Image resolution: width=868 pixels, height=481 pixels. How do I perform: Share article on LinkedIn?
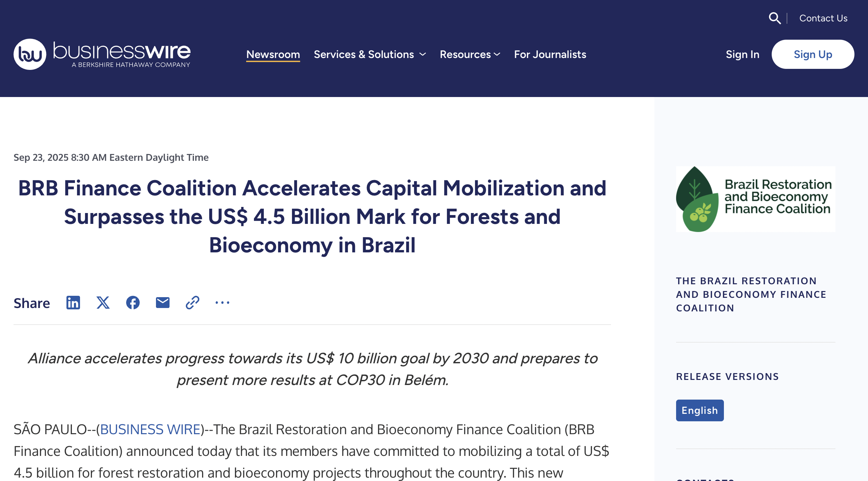pyautogui.click(x=73, y=303)
